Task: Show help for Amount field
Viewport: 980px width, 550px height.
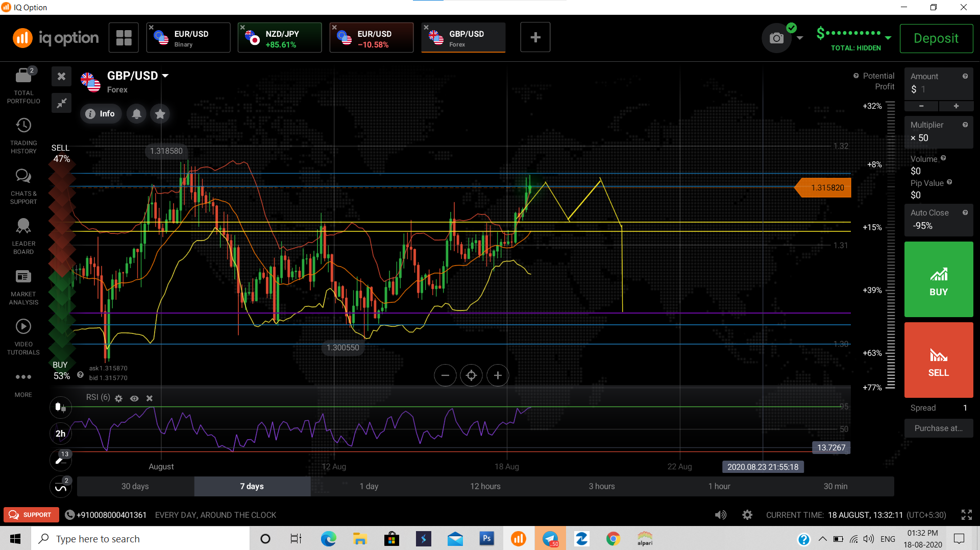Action: pos(965,76)
